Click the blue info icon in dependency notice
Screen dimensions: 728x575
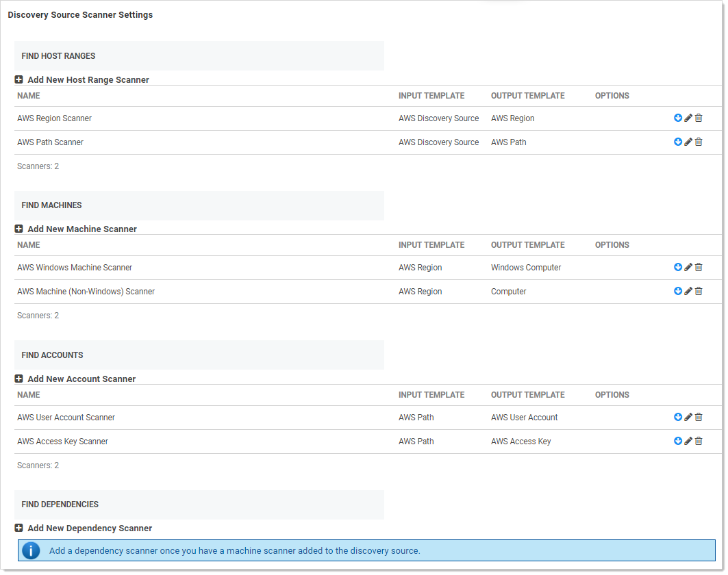31,551
